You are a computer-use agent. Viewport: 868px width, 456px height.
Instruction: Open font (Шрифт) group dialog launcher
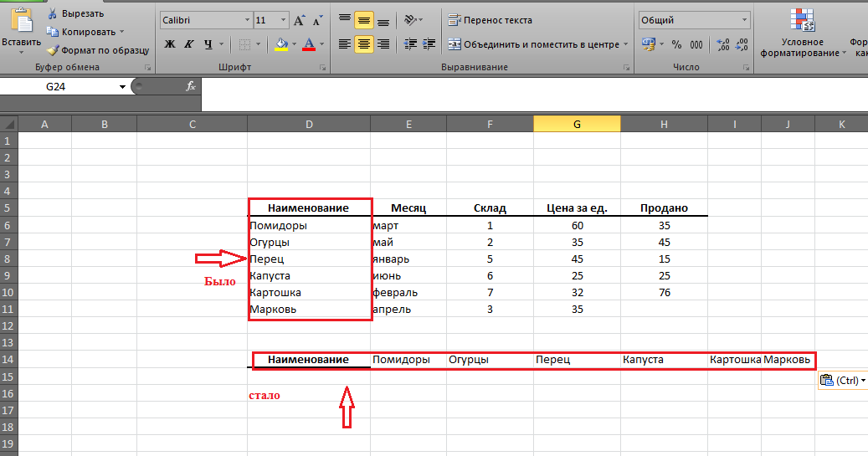click(x=323, y=68)
